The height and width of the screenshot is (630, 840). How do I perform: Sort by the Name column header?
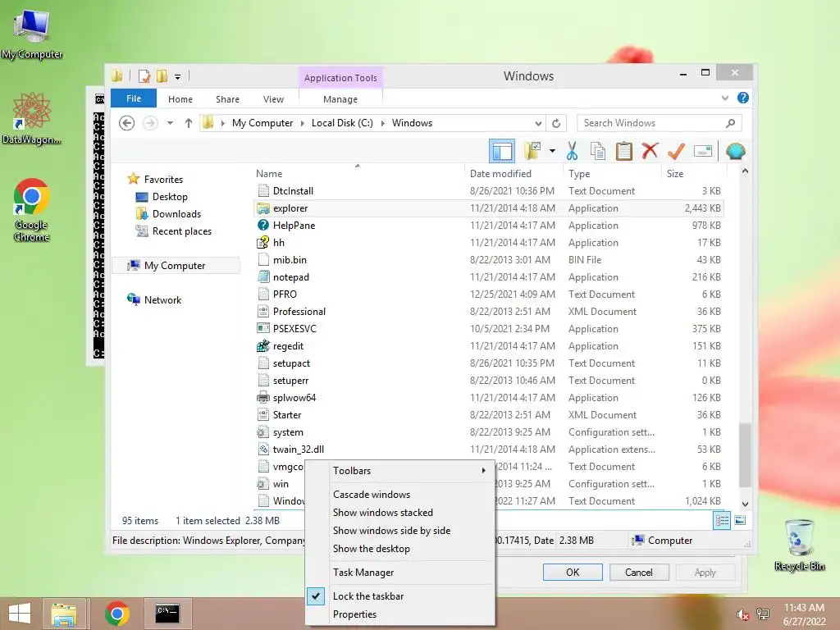click(x=358, y=174)
